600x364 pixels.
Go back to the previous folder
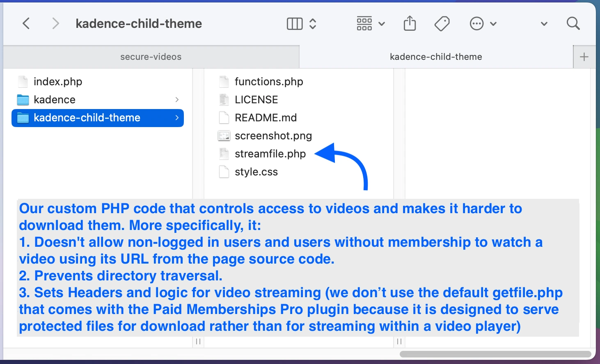[26, 23]
